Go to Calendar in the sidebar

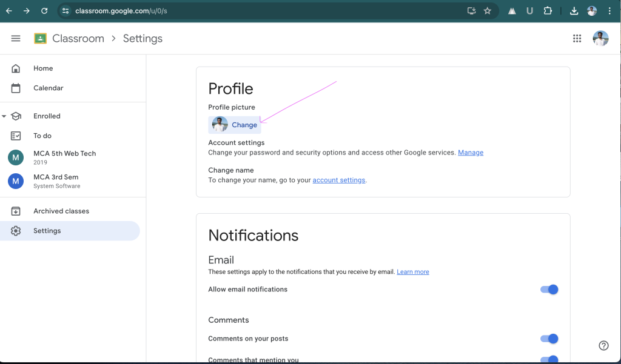48,88
